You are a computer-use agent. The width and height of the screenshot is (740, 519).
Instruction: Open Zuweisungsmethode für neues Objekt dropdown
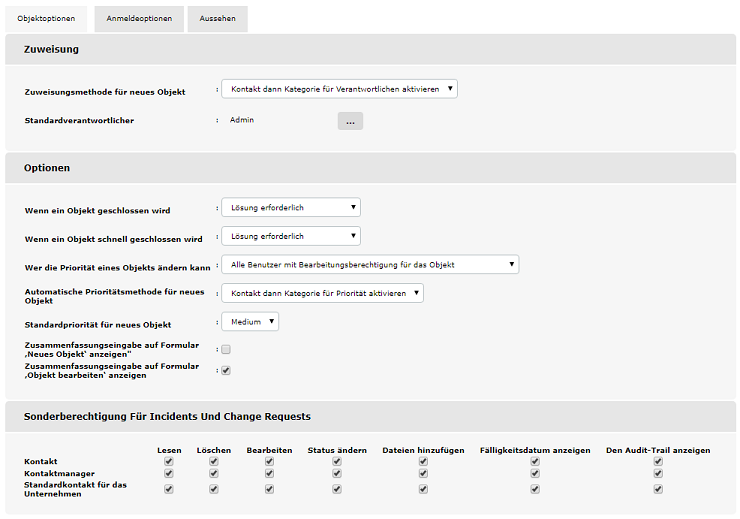(339, 89)
